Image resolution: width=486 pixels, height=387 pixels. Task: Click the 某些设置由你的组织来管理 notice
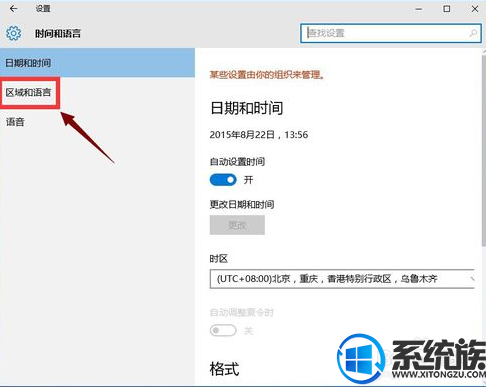click(x=267, y=75)
